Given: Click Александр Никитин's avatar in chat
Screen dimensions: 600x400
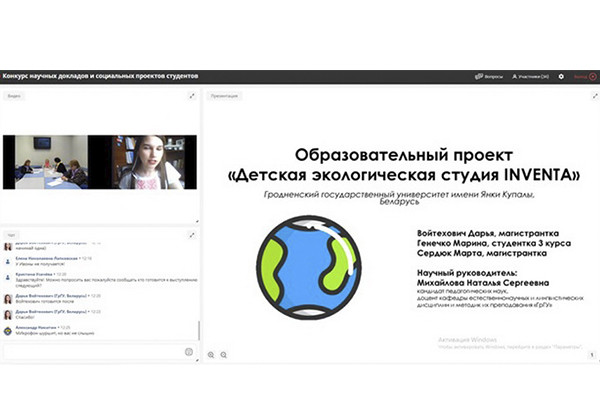Looking at the screenshot, I should (8, 329).
